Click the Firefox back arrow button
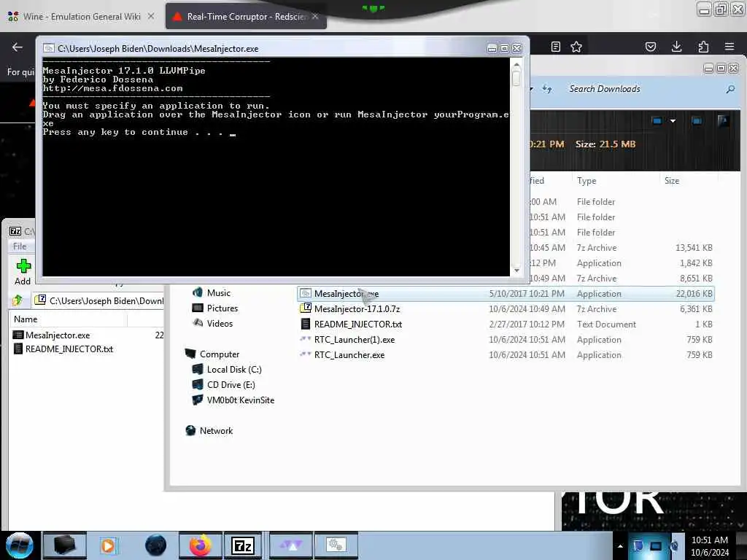Screen dimensions: 747x560 [18, 47]
